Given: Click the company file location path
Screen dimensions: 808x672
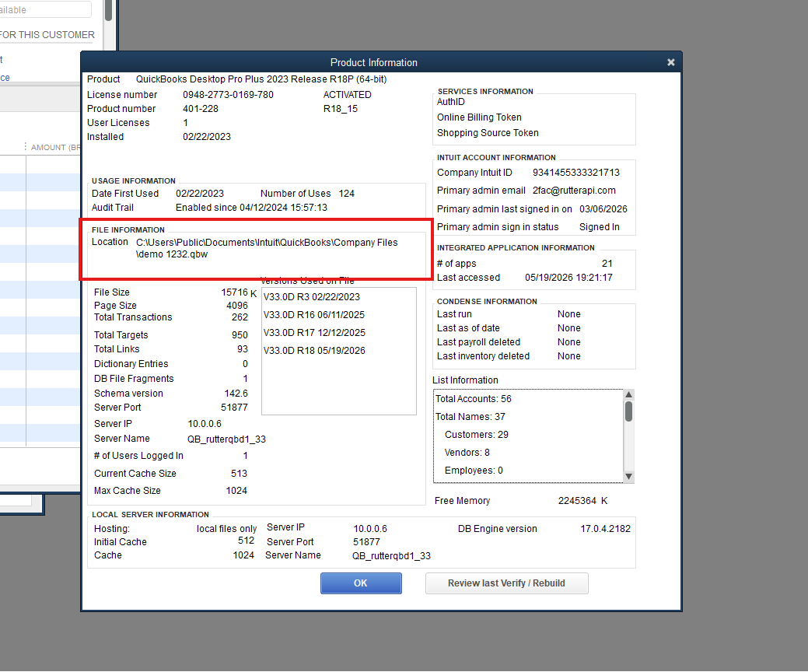Looking at the screenshot, I should click(x=267, y=248).
